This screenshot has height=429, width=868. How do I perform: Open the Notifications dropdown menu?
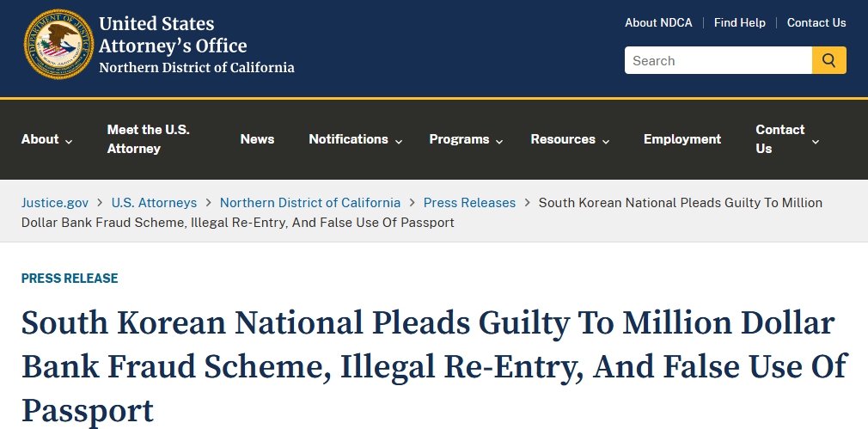point(356,139)
